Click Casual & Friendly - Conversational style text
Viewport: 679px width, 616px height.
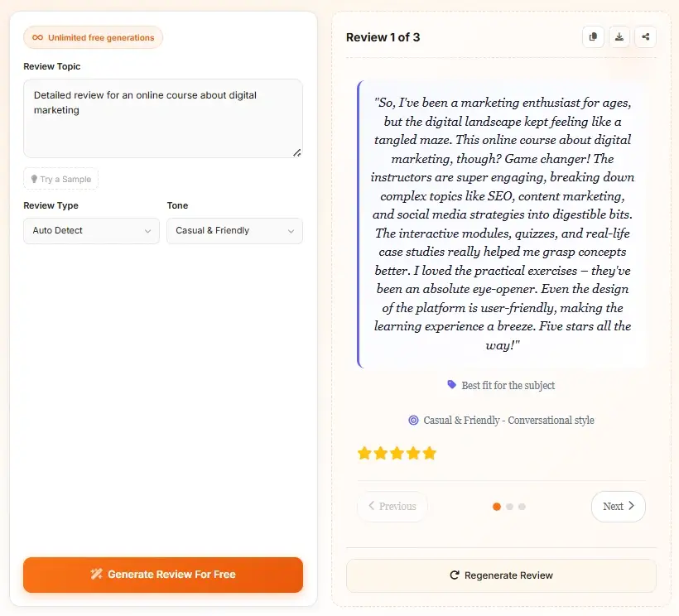[508, 421]
